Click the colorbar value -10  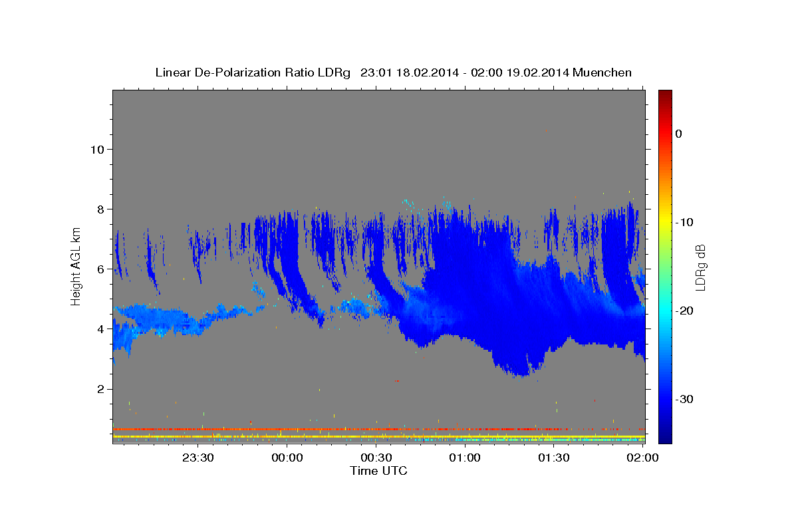(x=684, y=222)
